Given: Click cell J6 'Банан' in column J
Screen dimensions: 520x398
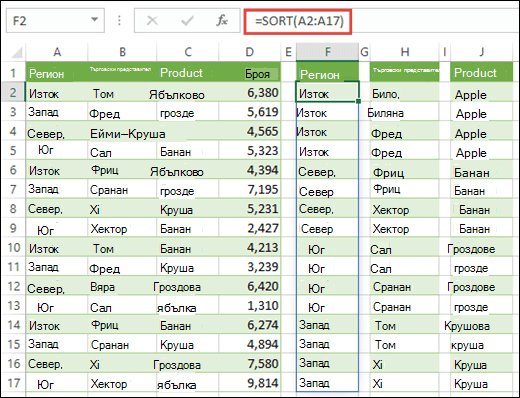Looking at the screenshot, I should coord(481,170).
